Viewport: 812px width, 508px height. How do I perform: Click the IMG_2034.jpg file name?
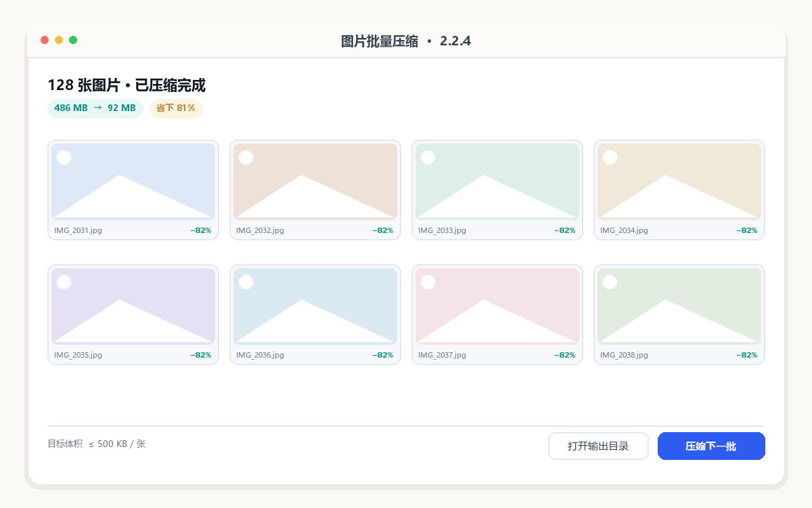pyautogui.click(x=625, y=230)
